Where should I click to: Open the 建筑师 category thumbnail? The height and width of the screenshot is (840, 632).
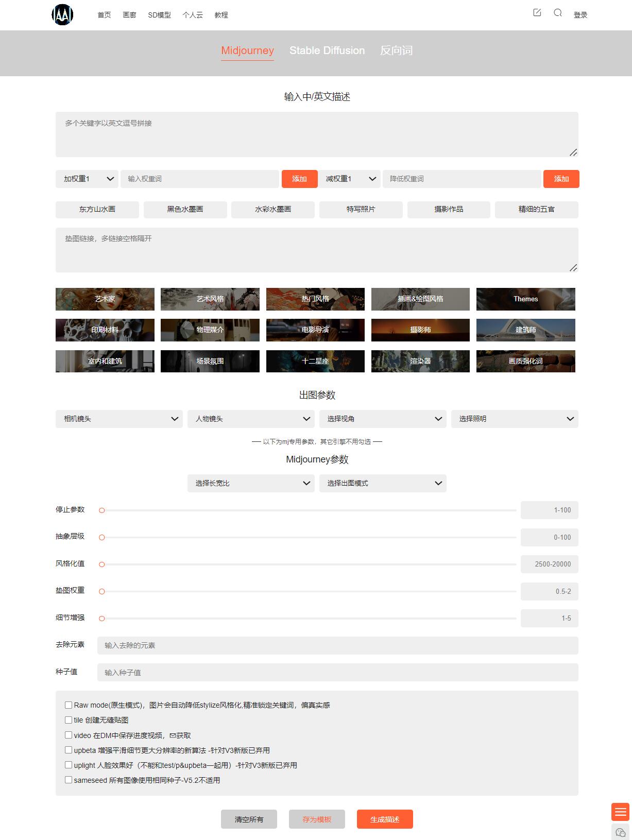pos(526,330)
